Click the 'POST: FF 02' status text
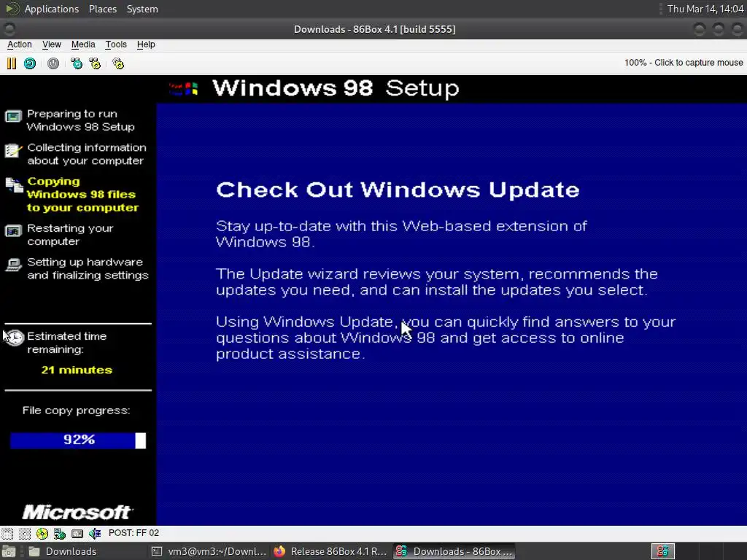The width and height of the screenshot is (747, 560). (x=134, y=533)
